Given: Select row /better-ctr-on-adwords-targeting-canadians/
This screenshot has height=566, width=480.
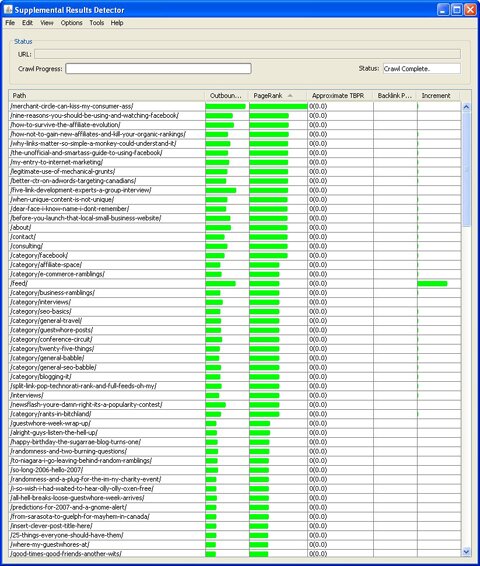Looking at the screenshot, I should [x=235, y=181].
